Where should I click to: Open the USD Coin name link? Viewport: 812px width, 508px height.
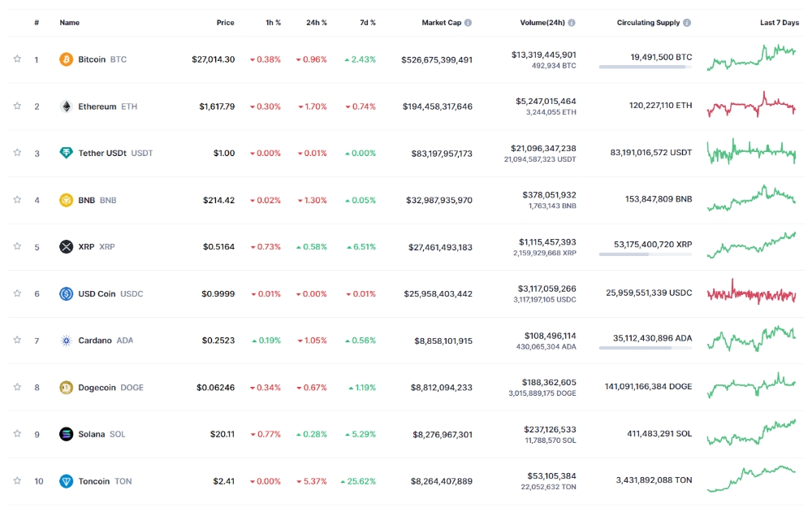click(97, 294)
